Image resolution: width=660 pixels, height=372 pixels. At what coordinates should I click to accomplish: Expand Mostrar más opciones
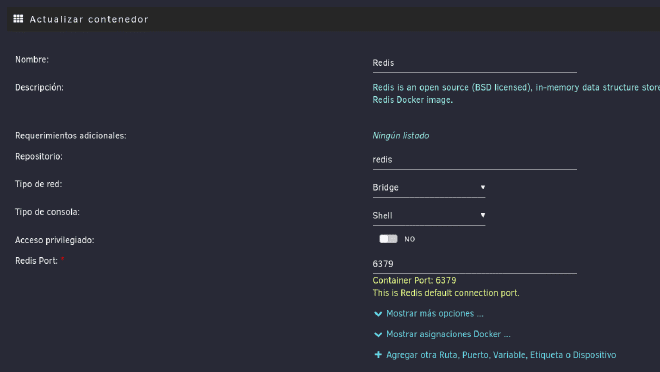click(x=435, y=314)
